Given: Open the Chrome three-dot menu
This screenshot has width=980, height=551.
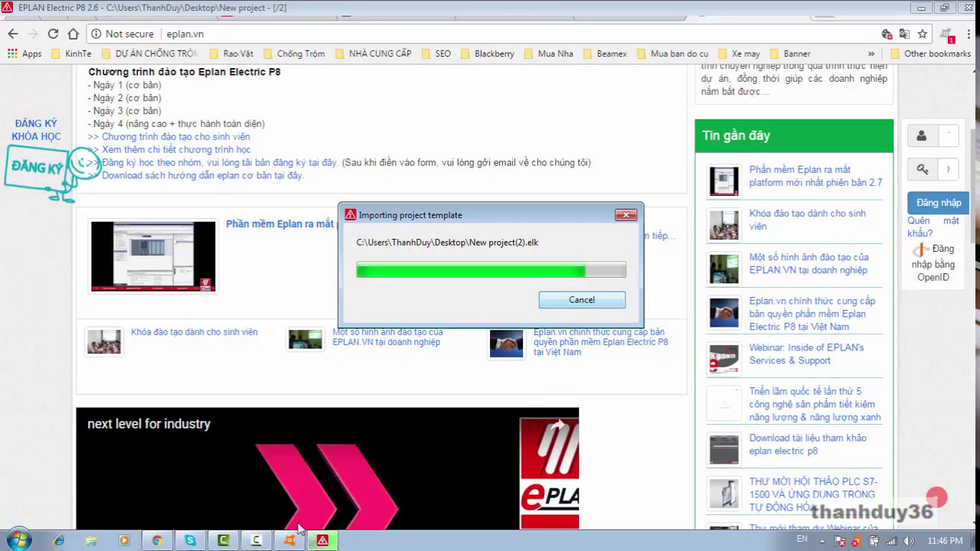Looking at the screenshot, I should pos(967,34).
